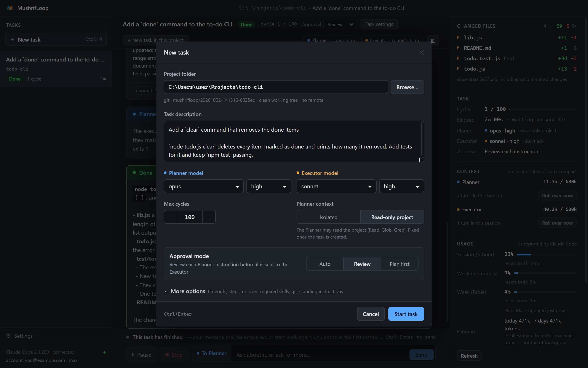
Task: Open the Approval Review dropdown in header
Action: tap(339, 25)
